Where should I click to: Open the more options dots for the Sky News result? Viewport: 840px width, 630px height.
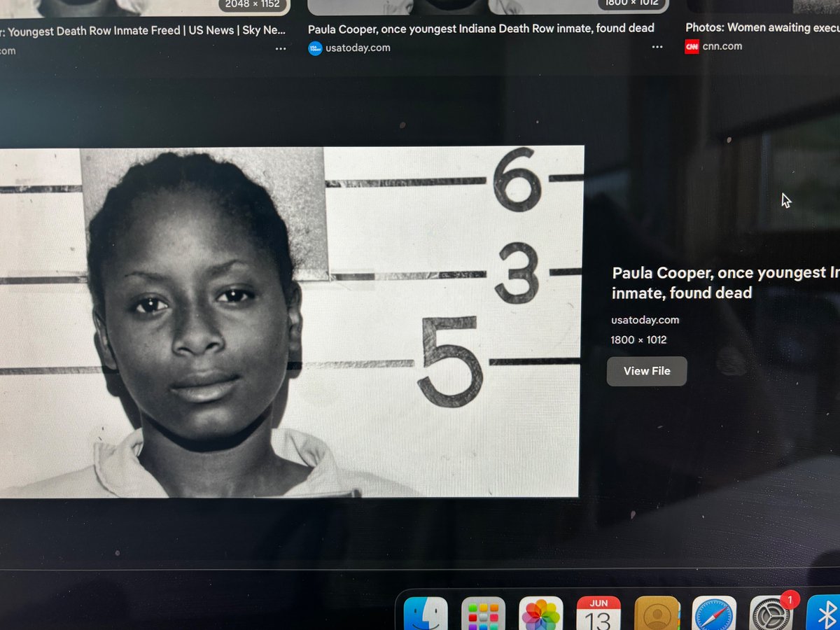click(281, 49)
